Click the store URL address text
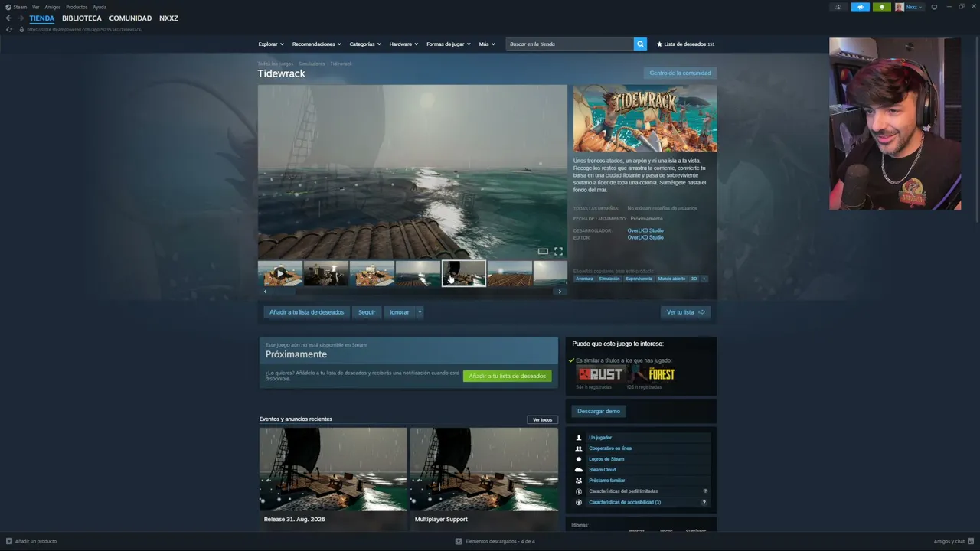980x551 pixels. point(84,29)
